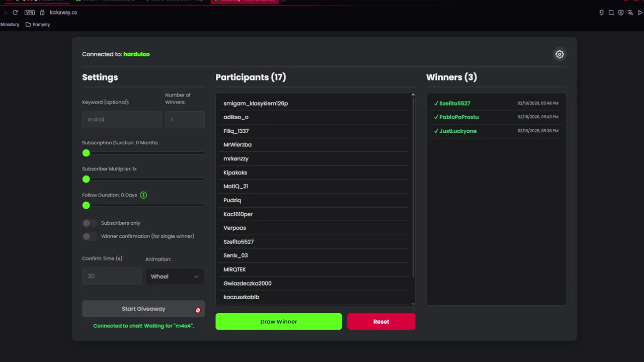Select participant Kac1610per
644x362 pixels.
(x=315, y=214)
